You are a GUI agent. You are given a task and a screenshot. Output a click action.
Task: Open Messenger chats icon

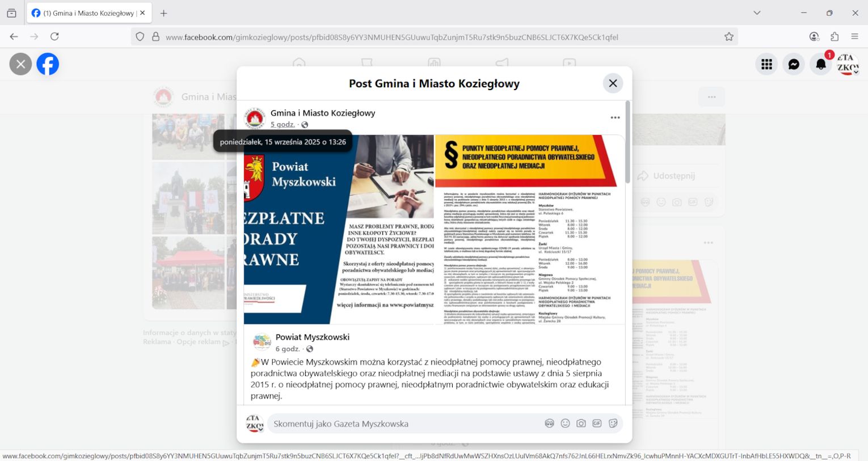(x=794, y=65)
